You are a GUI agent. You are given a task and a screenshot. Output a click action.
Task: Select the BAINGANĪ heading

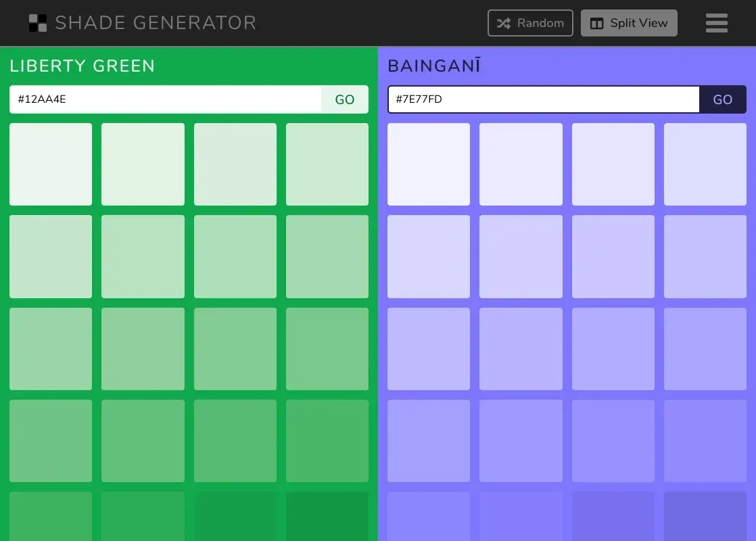click(x=434, y=66)
